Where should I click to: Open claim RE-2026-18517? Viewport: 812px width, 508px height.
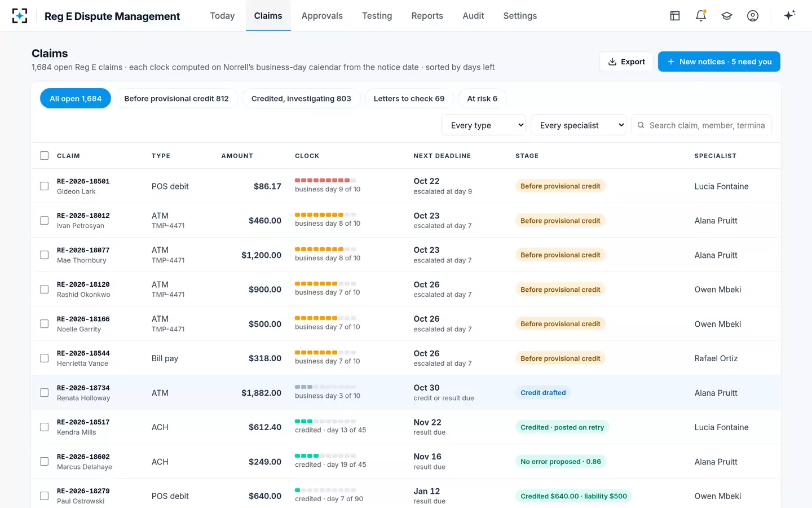click(x=83, y=422)
